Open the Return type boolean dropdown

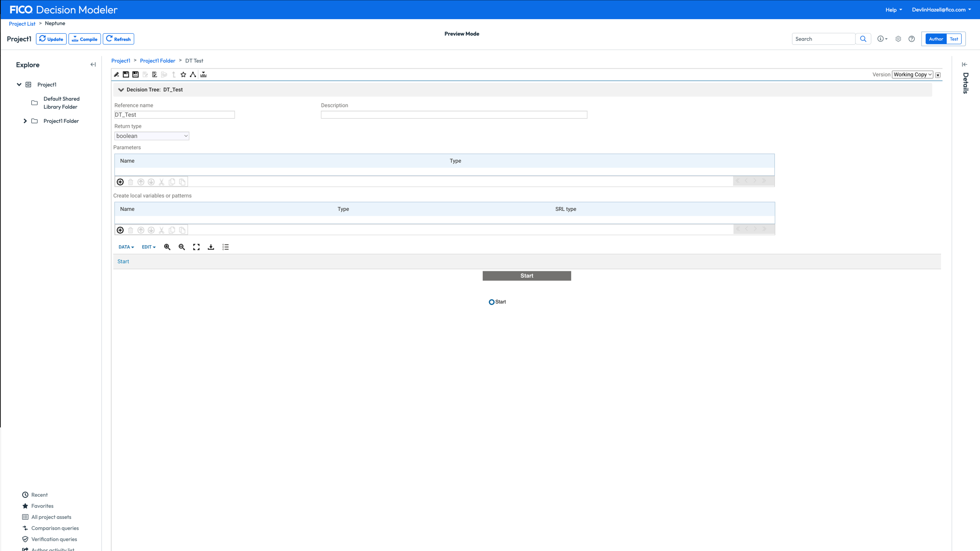[x=152, y=136]
